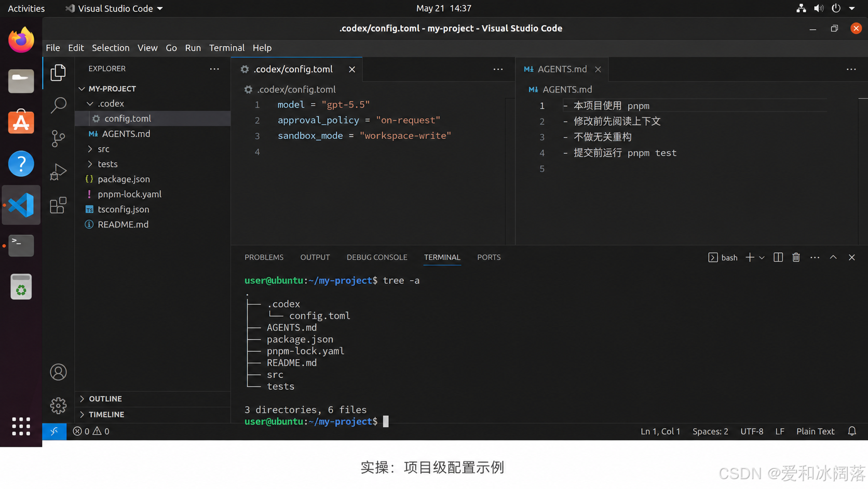The width and height of the screenshot is (868, 489).
Task: Launch Firefox from the dock
Action: tap(21, 40)
